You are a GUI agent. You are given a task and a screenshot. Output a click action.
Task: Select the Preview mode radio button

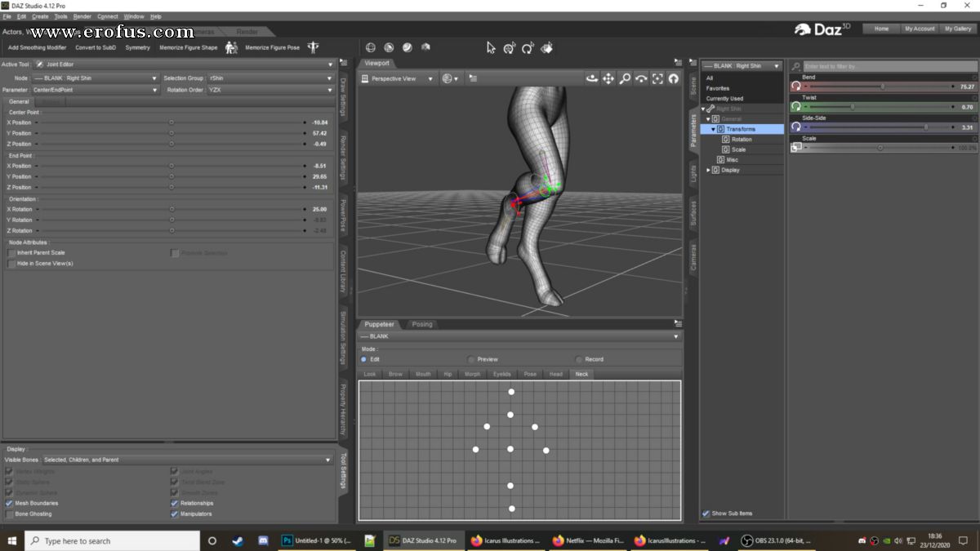[471, 359]
